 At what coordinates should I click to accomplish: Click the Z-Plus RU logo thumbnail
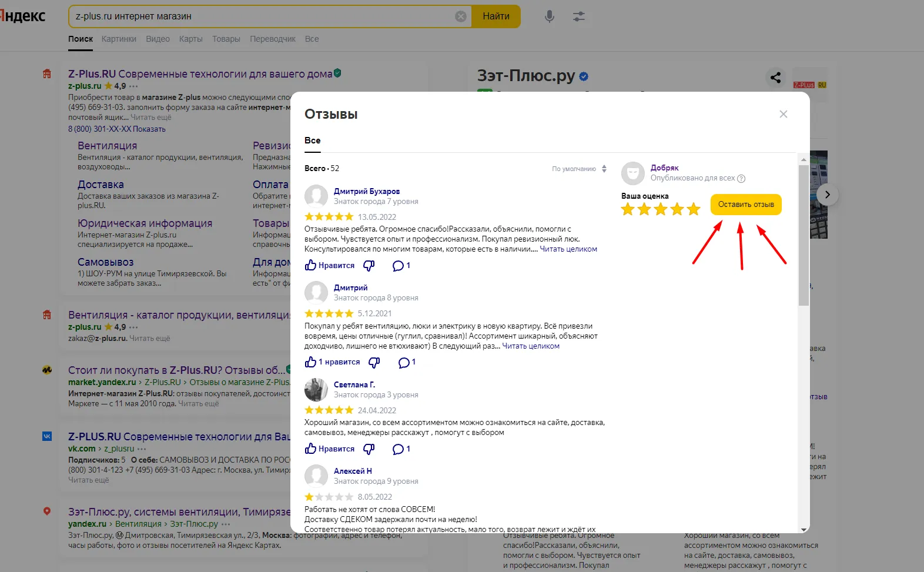(x=810, y=85)
